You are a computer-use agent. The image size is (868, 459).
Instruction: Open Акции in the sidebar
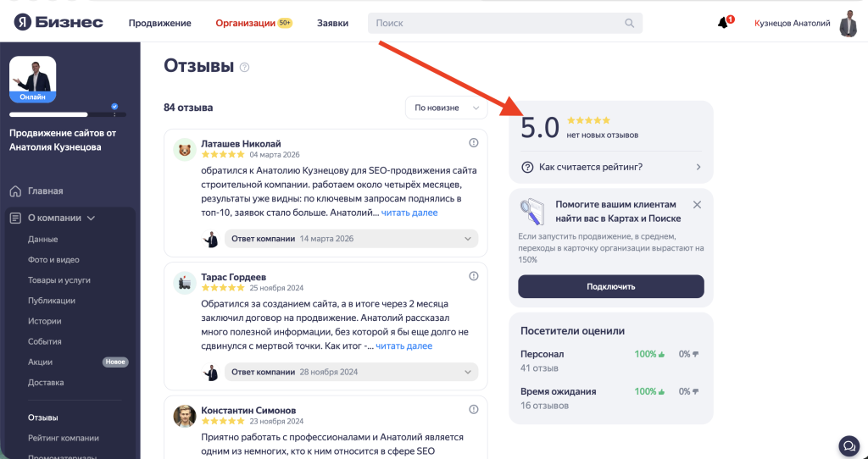41,362
